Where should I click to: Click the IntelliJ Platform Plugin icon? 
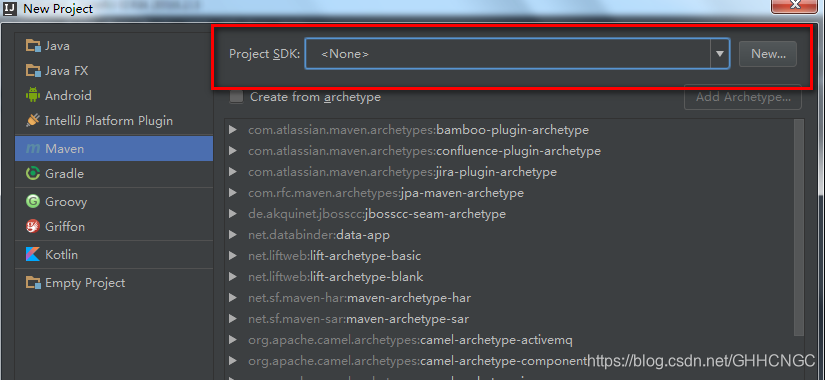(33, 121)
